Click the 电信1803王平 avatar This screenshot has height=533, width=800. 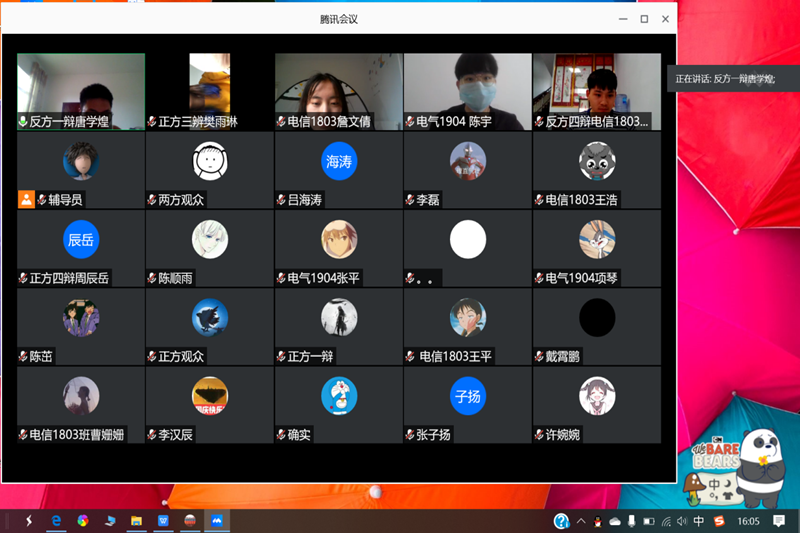pyautogui.click(x=468, y=317)
